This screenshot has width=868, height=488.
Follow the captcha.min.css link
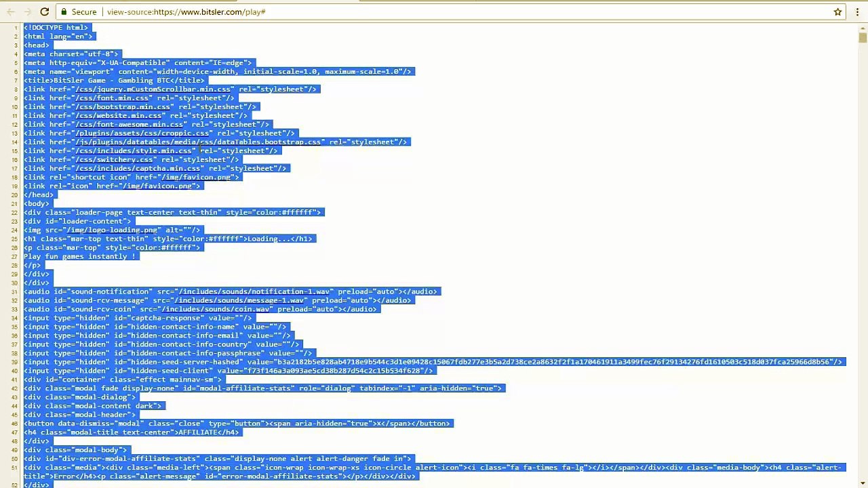(138, 168)
